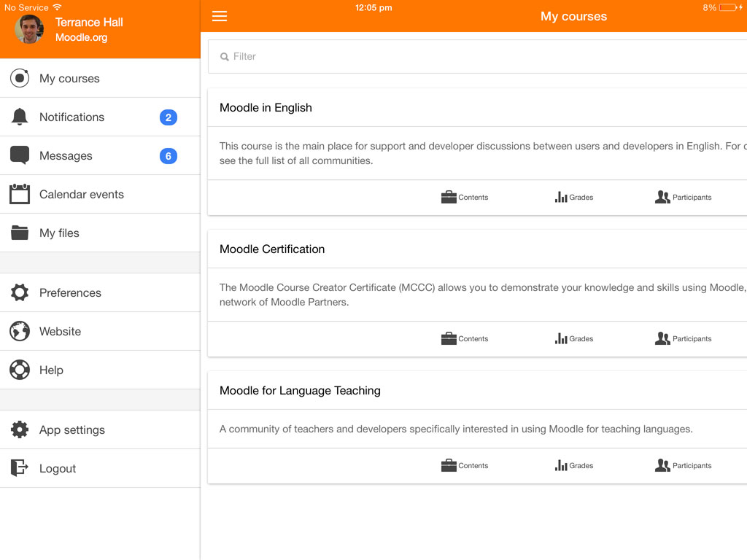Click briefcase icon for Moodle in English
The image size is (747, 560).
point(449,197)
